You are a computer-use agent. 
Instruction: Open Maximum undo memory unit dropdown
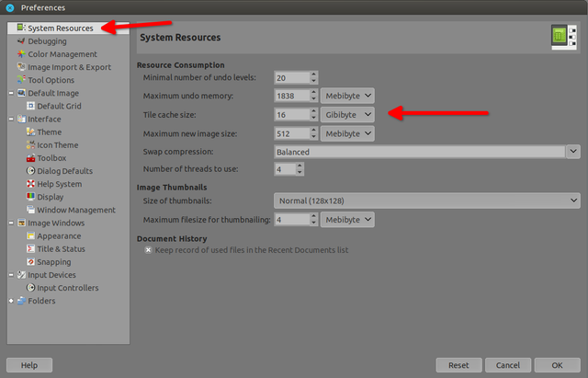point(347,96)
